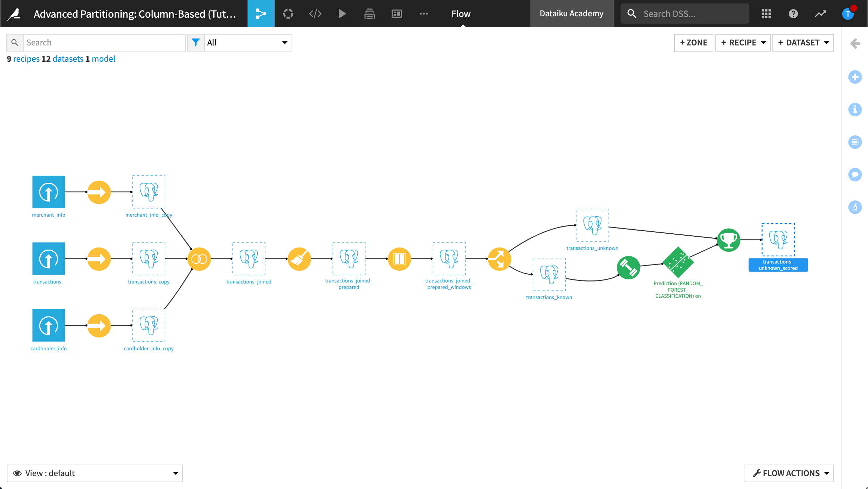Switch to the Flow tab
868x489 pixels.
[x=461, y=14]
